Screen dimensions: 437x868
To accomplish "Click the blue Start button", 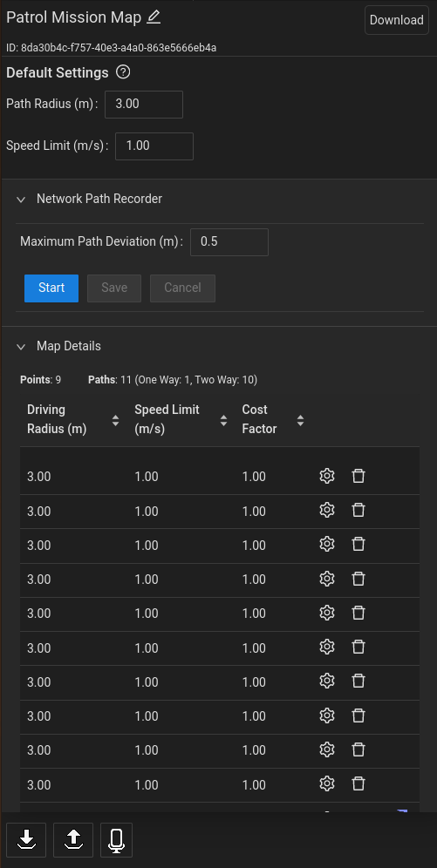I will [51, 288].
